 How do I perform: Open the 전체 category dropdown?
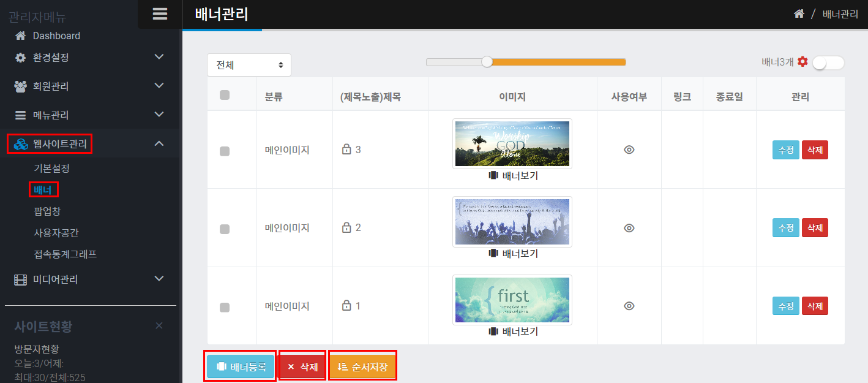click(x=249, y=65)
